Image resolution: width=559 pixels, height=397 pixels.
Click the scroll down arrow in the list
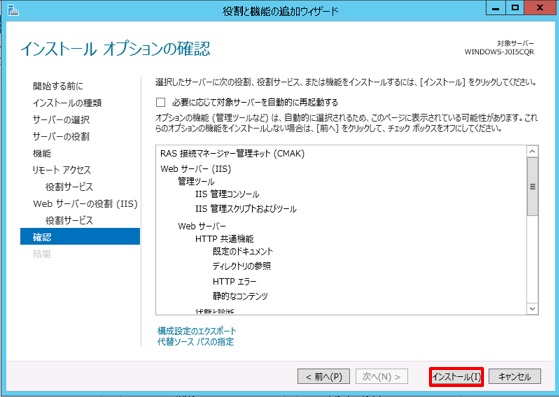click(x=532, y=309)
